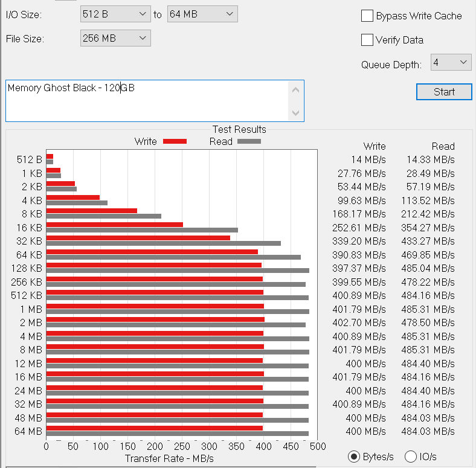Open the maximum I/O Size dropdown showing 64 MB
This screenshot has height=468, width=476.
coord(202,14)
